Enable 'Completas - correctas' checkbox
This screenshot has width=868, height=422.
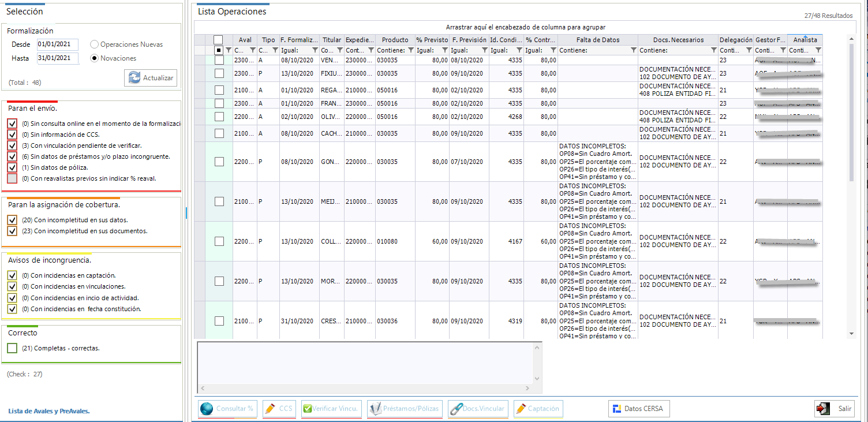pyautogui.click(x=12, y=348)
